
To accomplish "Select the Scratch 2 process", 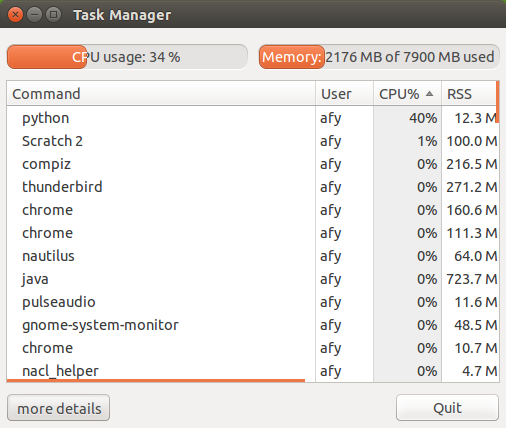I will coord(252,141).
